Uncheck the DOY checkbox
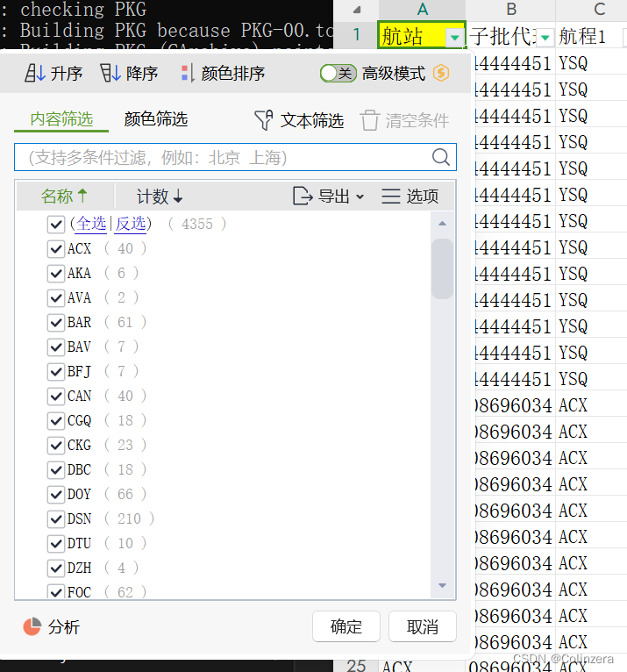The width and height of the screenshot is (627, 672). tap(55, 495)
